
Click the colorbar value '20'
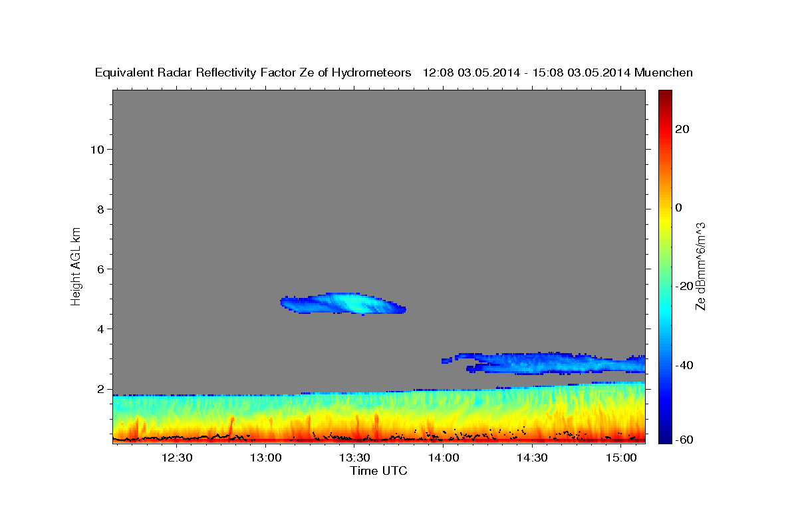[682, 129]
